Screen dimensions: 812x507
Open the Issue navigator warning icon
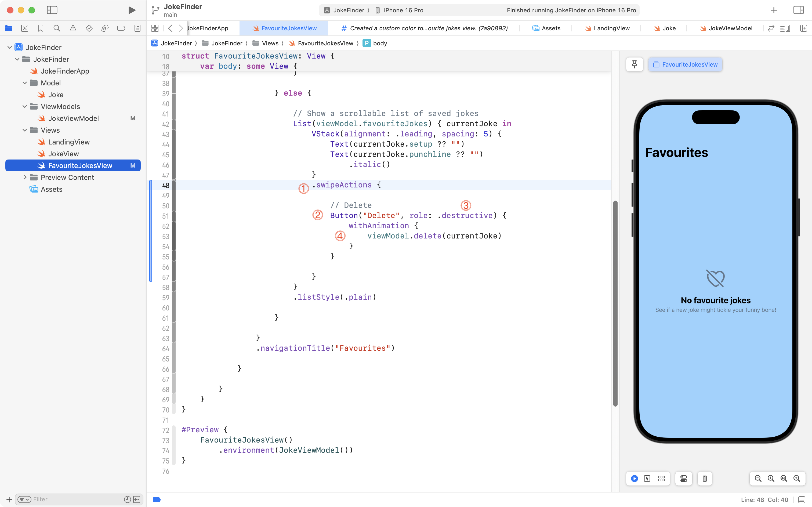(x=73, y=28)
